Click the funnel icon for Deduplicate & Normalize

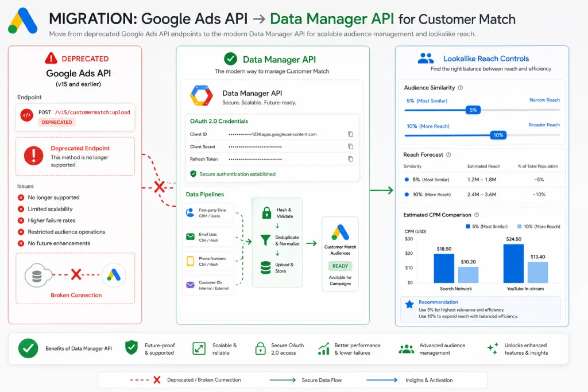coord(265,240)
